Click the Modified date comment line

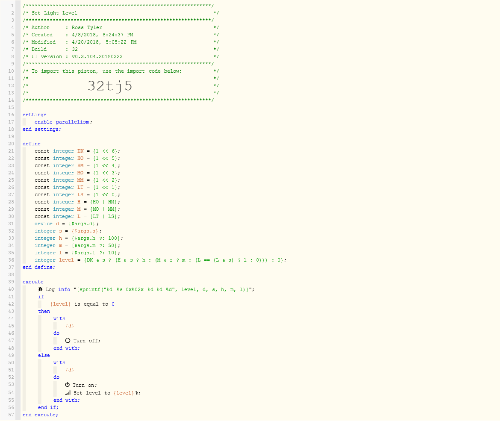(121, 42)
